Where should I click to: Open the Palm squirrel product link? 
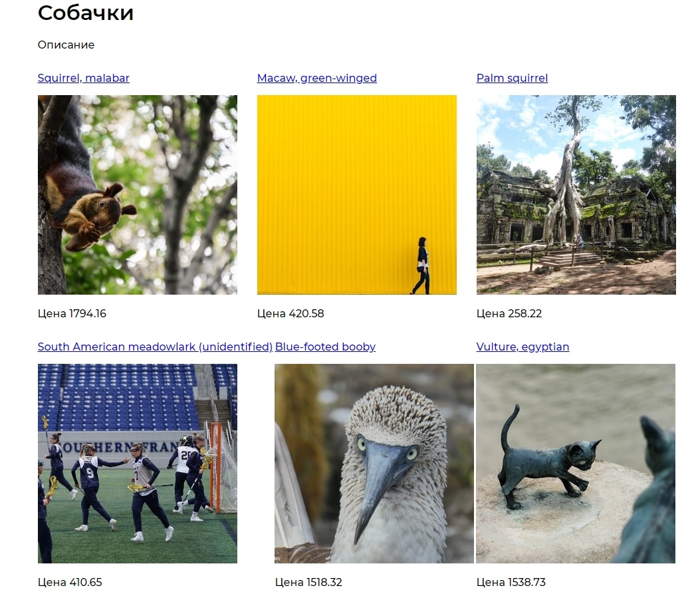512,78
